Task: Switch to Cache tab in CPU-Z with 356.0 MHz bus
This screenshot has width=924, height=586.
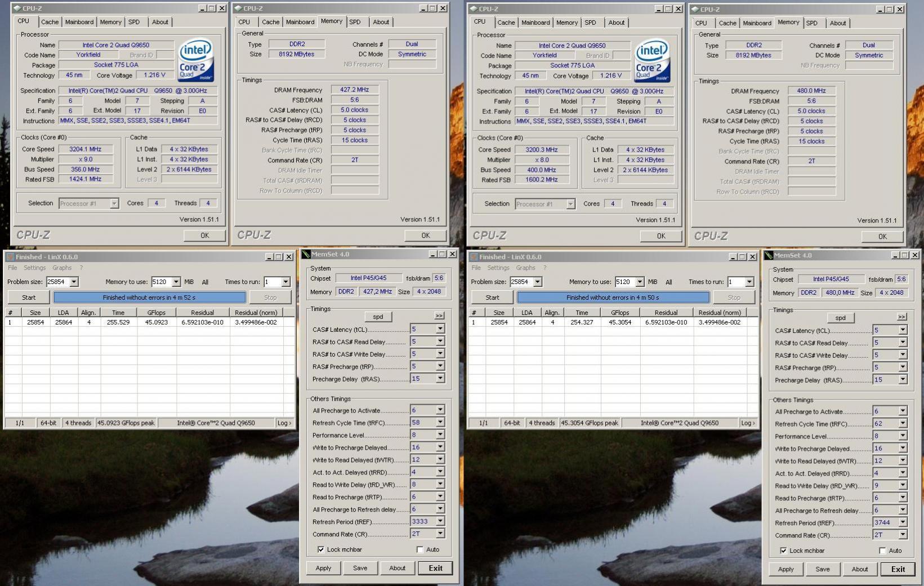Action: click(x=50, y=22)
